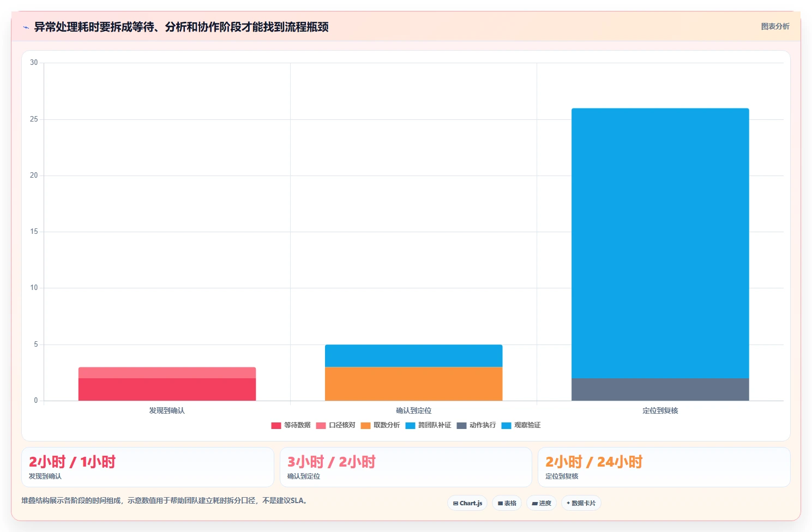
Task: Toggle the 等待数据 legend swatch
Action: point(276,426)
